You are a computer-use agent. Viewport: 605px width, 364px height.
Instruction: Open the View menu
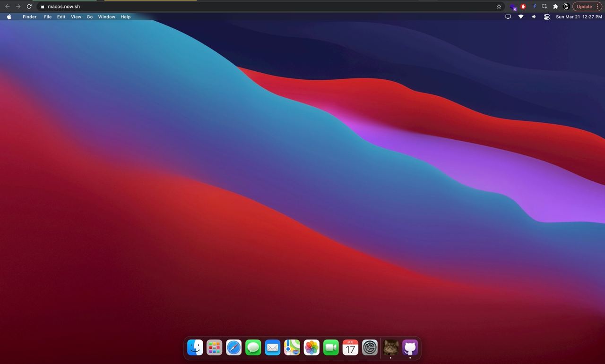(x=76, y=17)
